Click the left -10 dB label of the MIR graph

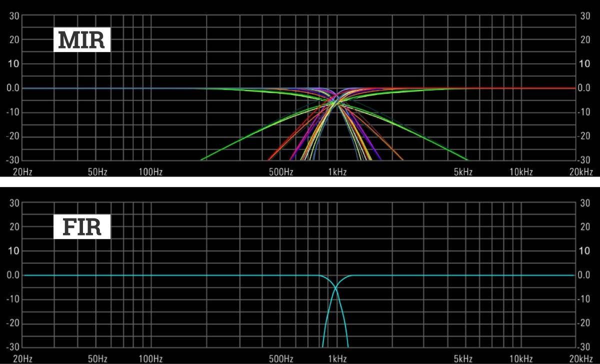pyautogui.click(x=12, y=112)
